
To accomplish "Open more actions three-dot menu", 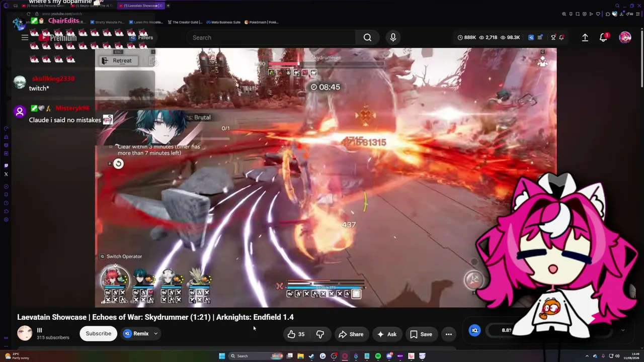I will click(449, 334).
